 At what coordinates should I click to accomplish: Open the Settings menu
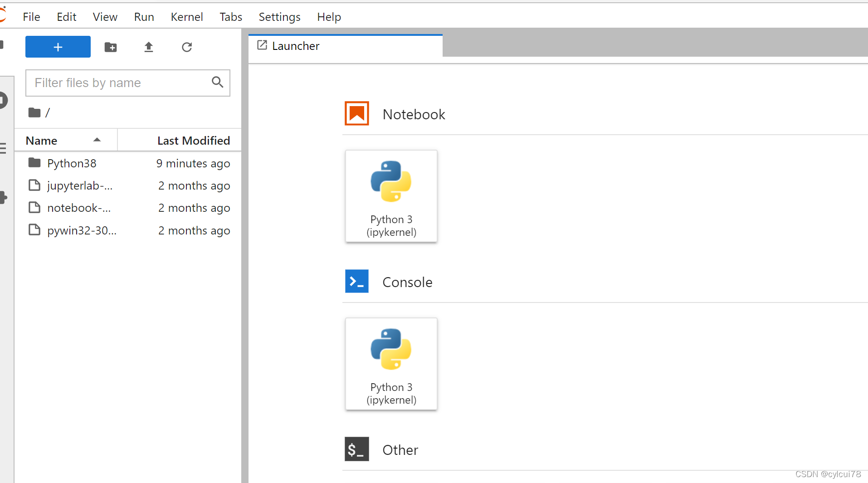tap(279, 17)
